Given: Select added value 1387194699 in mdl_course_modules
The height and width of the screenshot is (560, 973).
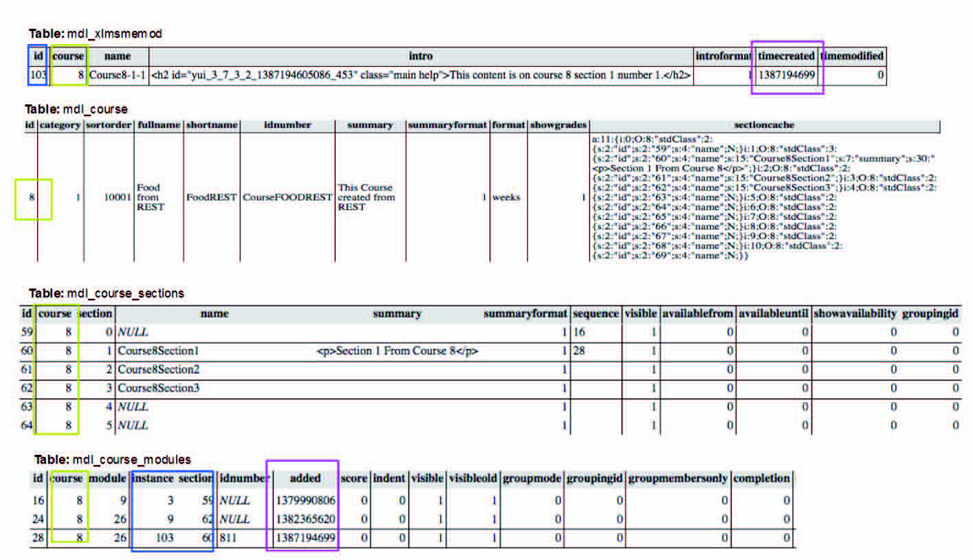Looking at the screenshot, I should (306, 539).
